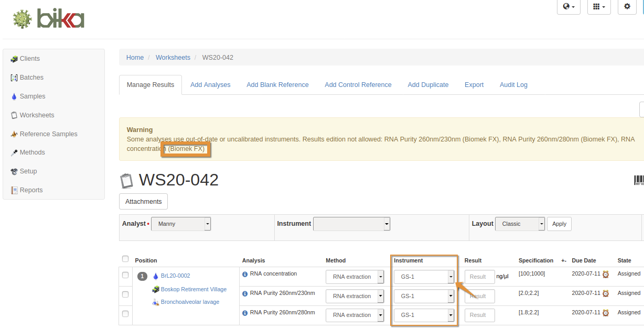Viewport: 644px width, 329px height.
Task: Click the Result field for RNA concentration
Action: [x=479, y=277]
